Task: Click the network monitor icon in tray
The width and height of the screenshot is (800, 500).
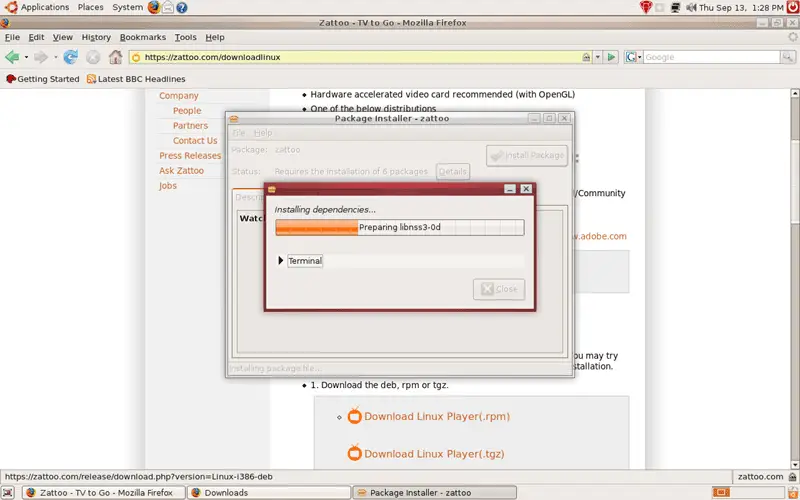Action: click(676, 8)
